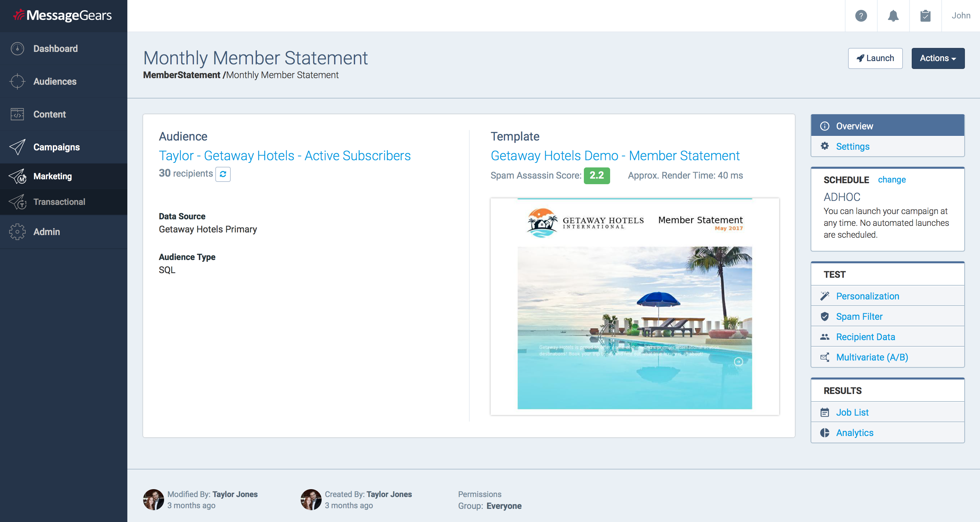Viewport: 980px width, 522px height.
Task: Expand the Actions dropdown
Action: [937, 58]
